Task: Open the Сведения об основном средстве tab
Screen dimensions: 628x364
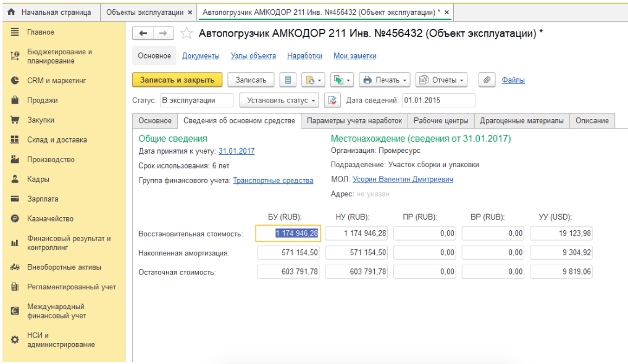Action: 239,121
